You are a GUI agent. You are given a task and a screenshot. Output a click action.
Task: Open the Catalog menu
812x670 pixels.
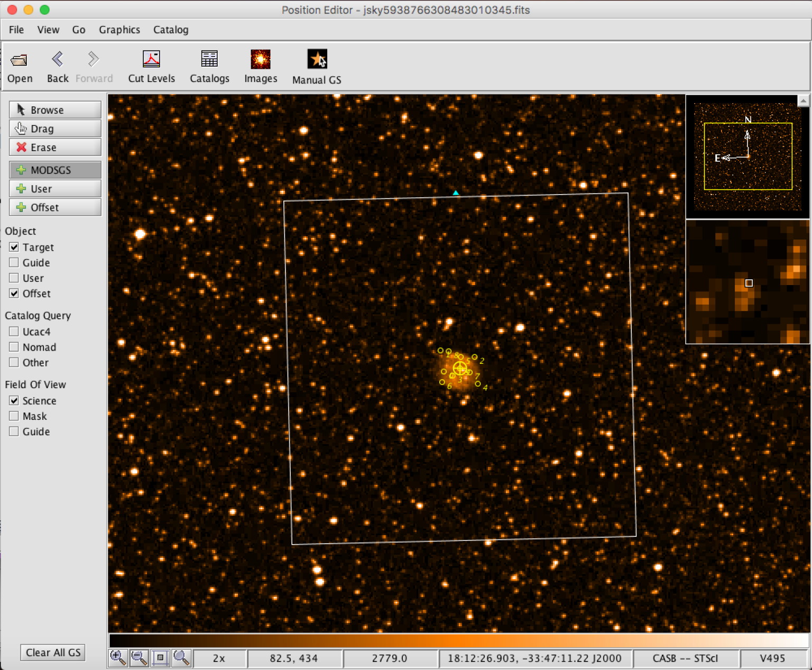click(171, 30)
